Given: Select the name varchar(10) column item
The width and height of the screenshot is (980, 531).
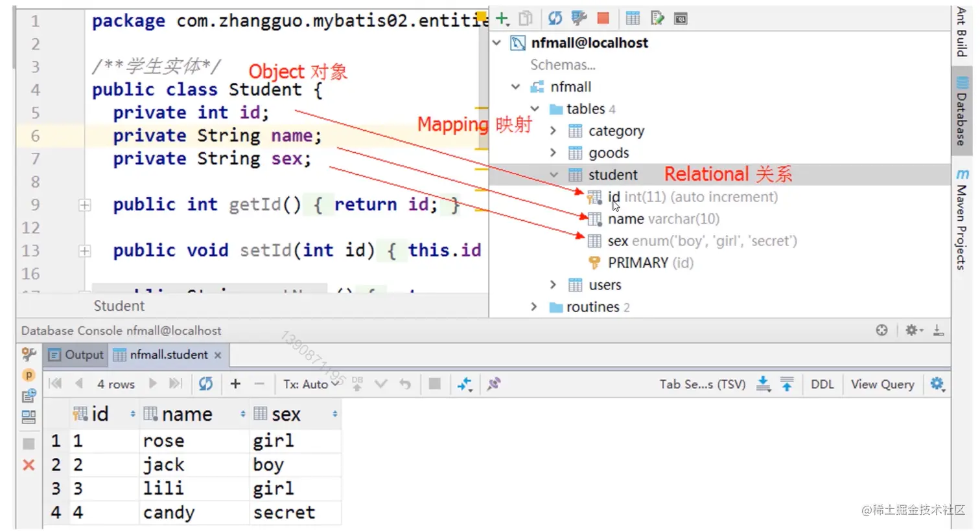Looking at the screenshot, I should pyautogui.click(x=653, y=219).
